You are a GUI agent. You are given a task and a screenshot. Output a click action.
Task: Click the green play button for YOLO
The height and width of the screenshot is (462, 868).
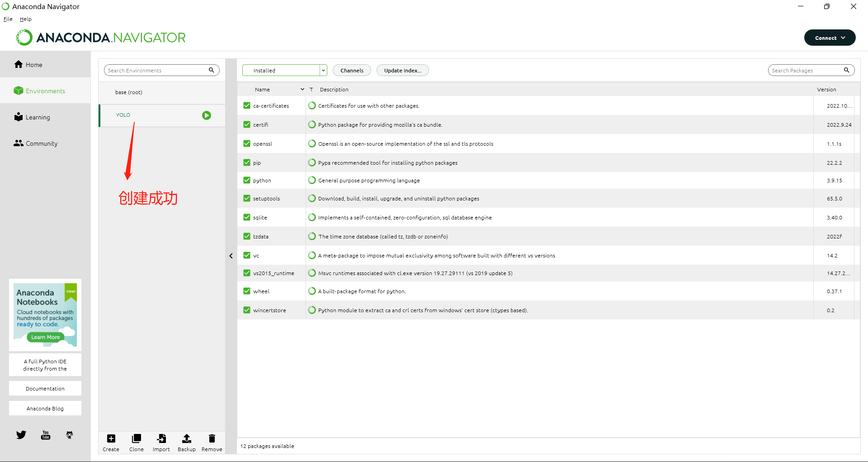207,115
